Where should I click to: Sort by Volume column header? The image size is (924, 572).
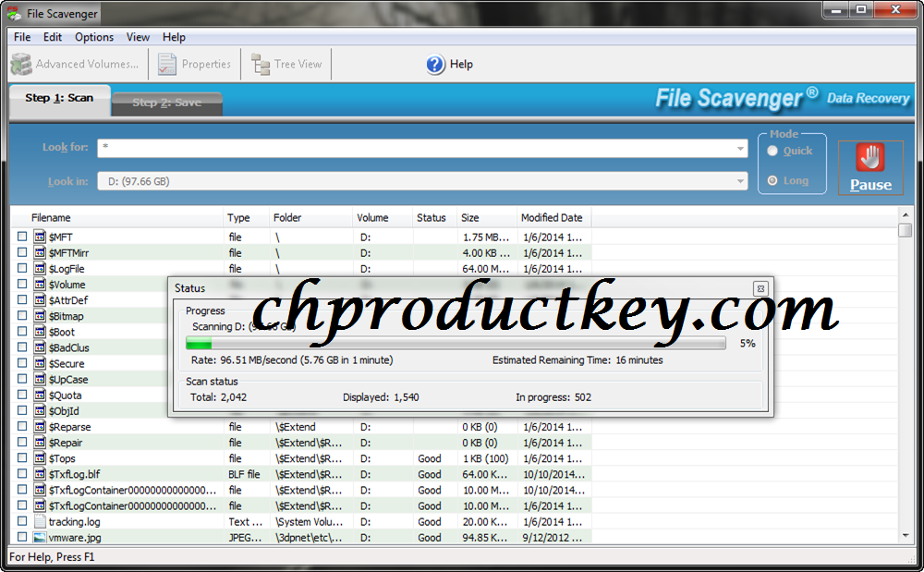tap(383, 218)
